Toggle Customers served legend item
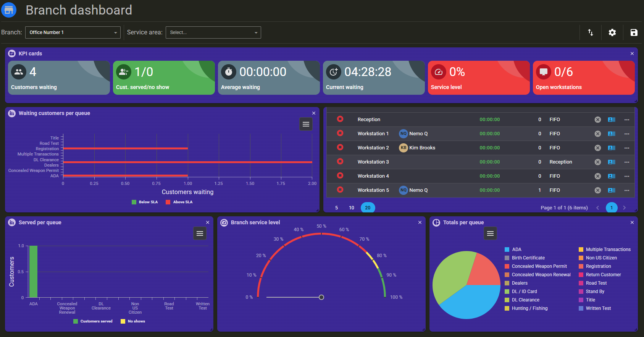644x337 pixels. click(x=93, y=321)
